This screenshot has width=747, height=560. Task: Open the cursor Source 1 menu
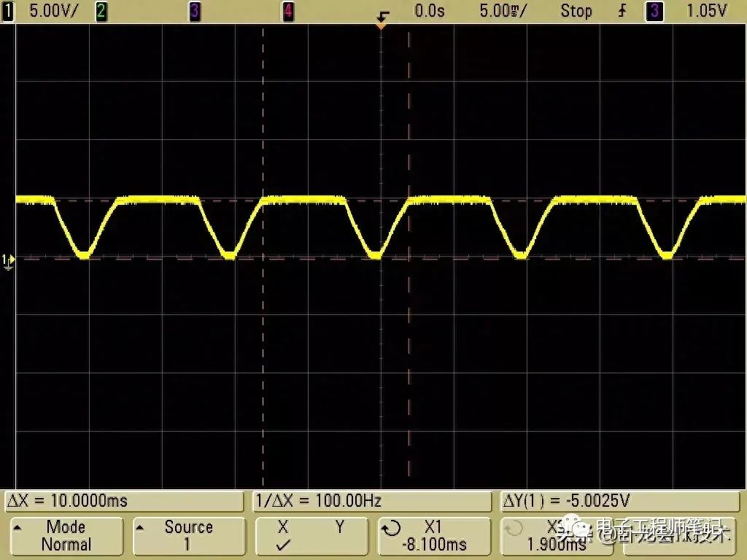coord(188,536)
